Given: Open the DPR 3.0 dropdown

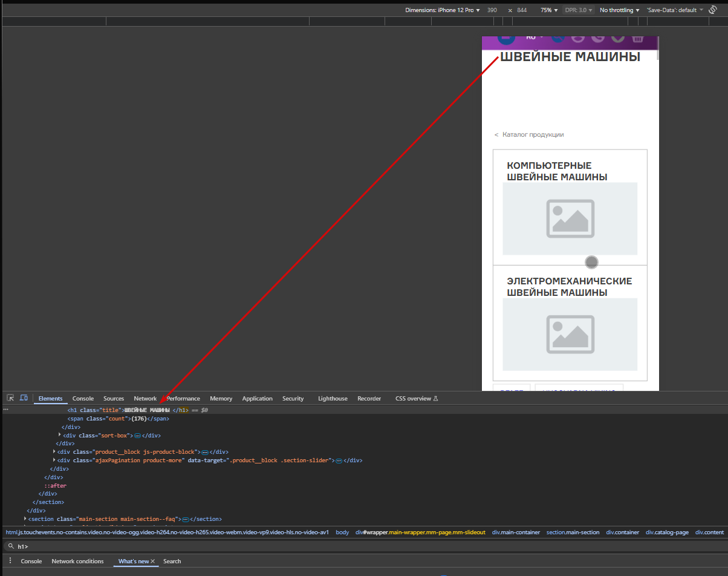Looking at the screenshot, I should pos(579,10).
